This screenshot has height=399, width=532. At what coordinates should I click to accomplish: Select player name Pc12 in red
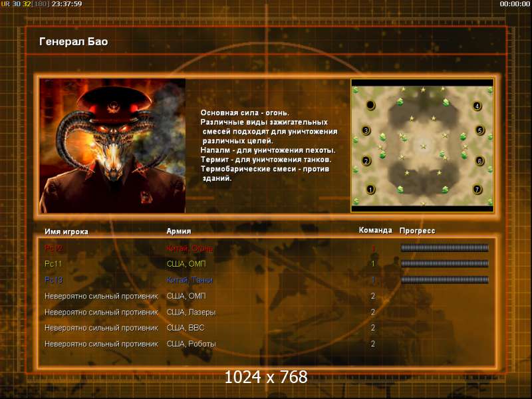[54, 248]
